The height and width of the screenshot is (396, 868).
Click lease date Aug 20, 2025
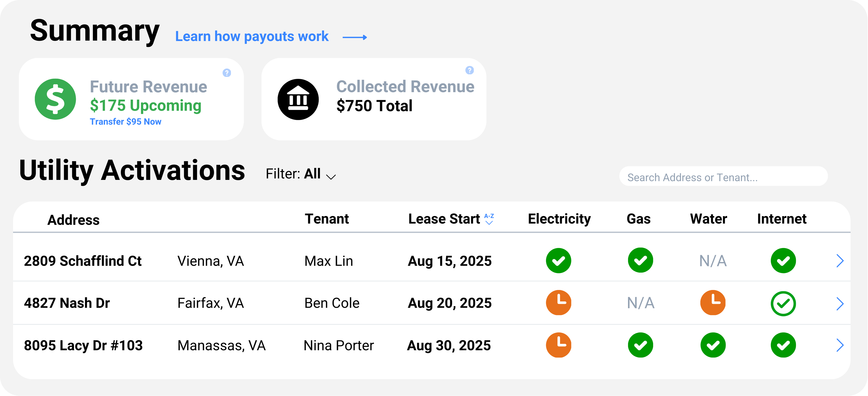450,303
